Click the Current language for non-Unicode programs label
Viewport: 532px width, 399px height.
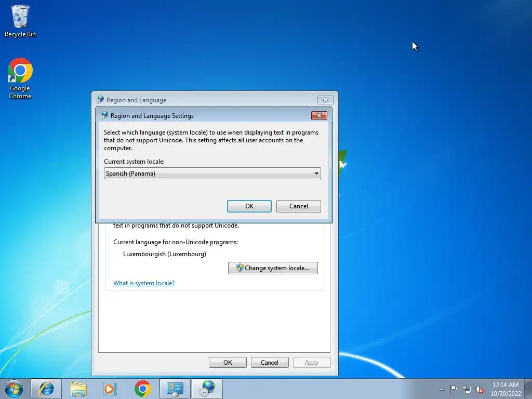click(176, 242)
